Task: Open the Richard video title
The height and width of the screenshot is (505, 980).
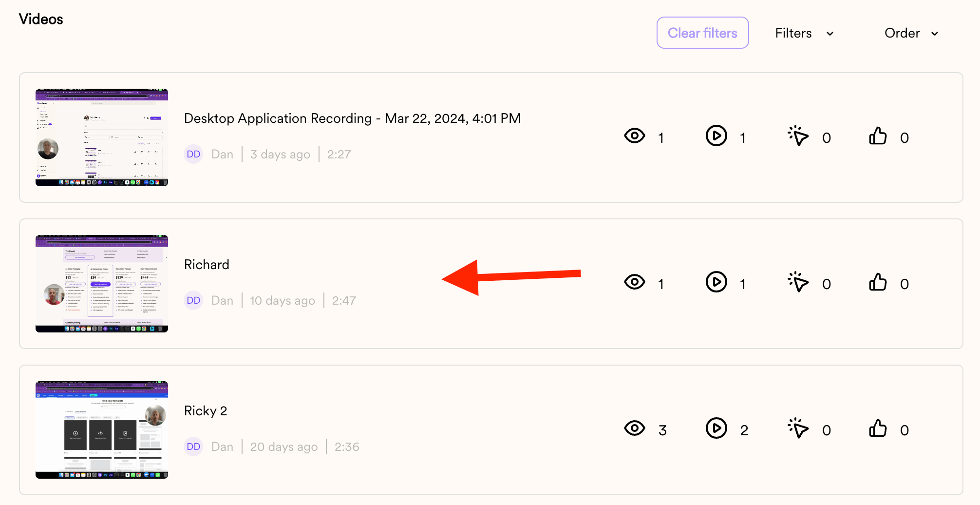Action: (207, 265)
